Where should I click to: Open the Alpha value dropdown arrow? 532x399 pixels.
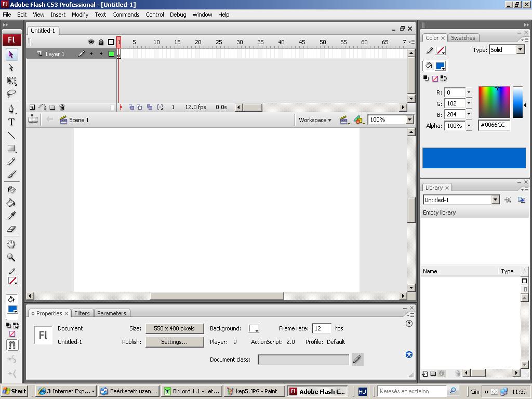pyautogui.click(x=469, y=126)
